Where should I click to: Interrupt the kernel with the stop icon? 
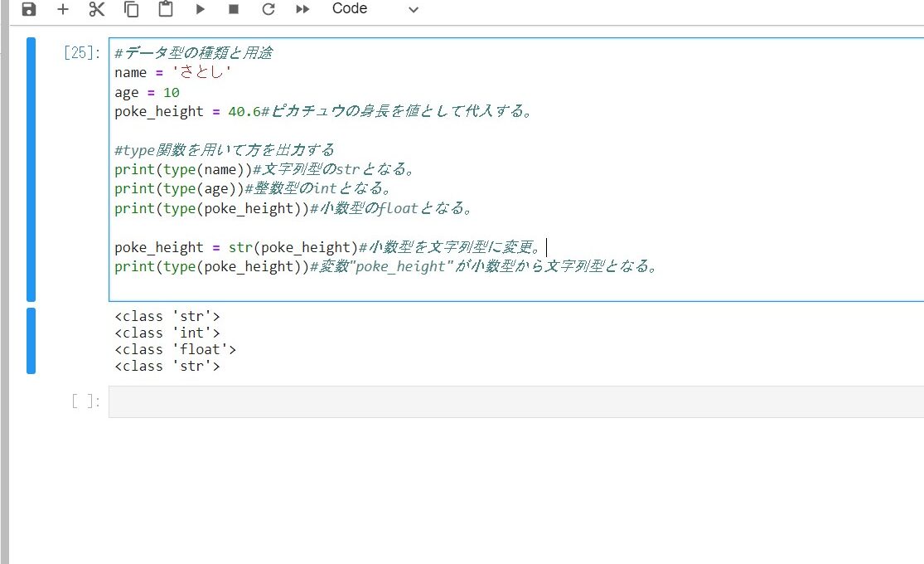[234, 9]
